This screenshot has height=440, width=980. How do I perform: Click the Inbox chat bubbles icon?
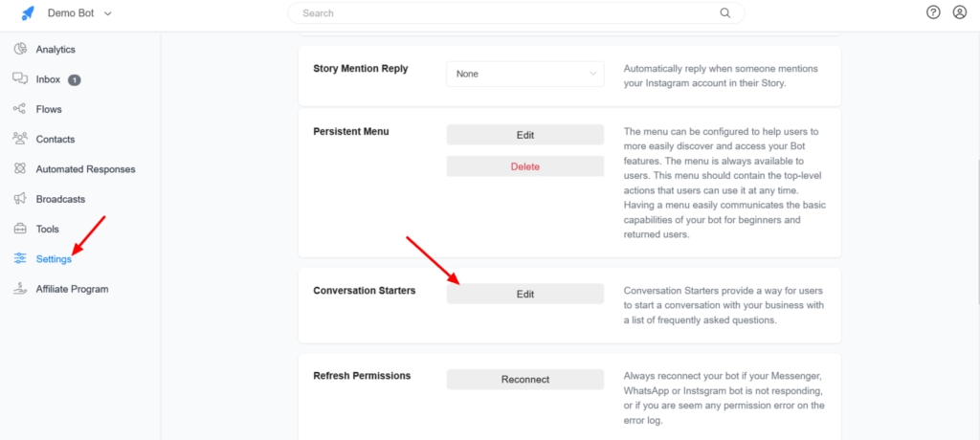pyautogui.click(x=20, y=79)
